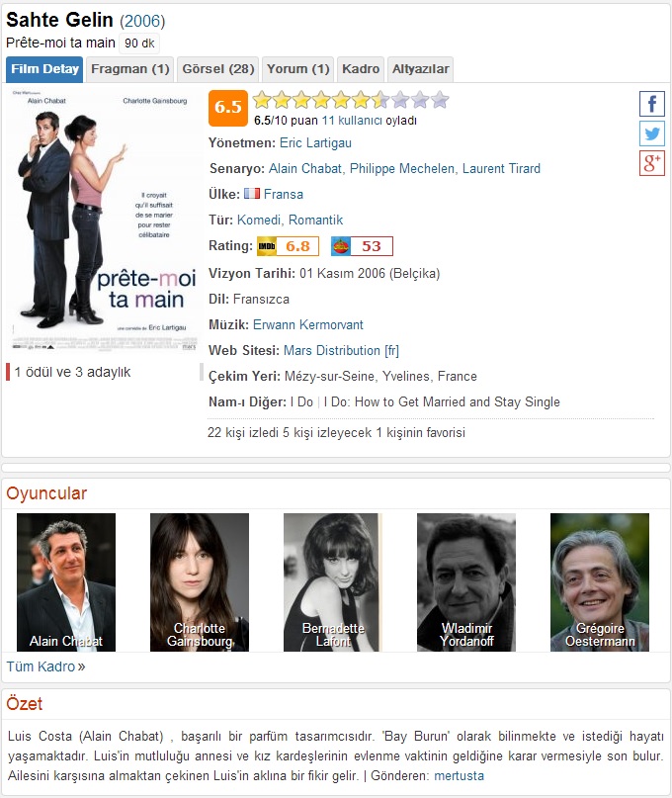The height and width of the screenshot is (798, 672).
Task: Select the Komedi genre link
Action: tap(258, 220)
